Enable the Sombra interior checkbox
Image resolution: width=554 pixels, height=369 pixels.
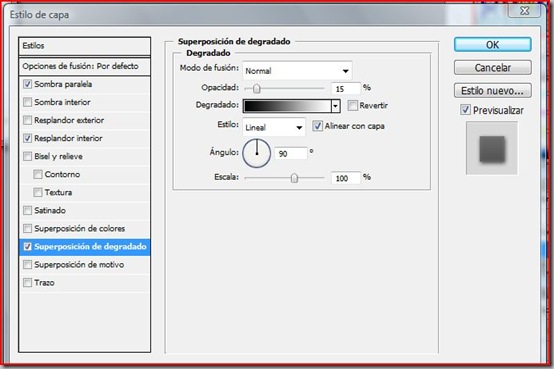(x=27, y=102)
